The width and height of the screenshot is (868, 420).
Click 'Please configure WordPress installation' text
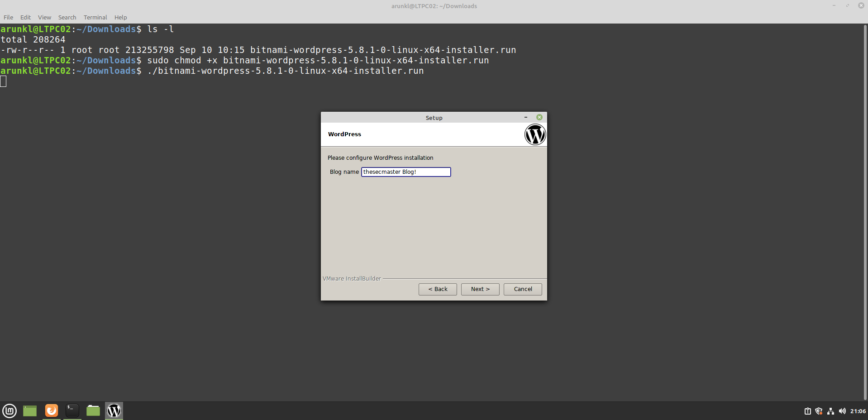click(x=381, y=158)
